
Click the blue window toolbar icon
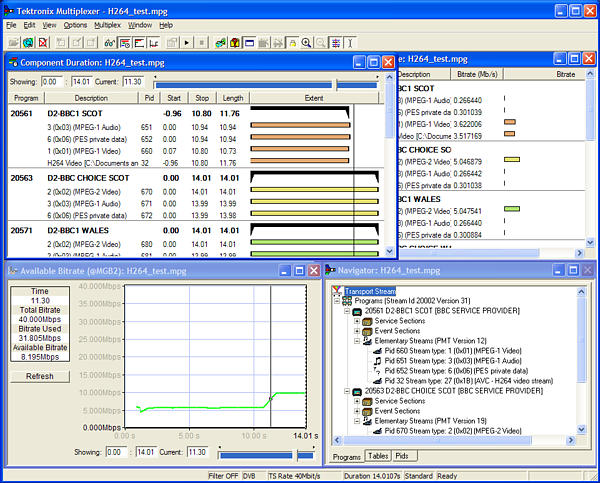click(249, 42)
